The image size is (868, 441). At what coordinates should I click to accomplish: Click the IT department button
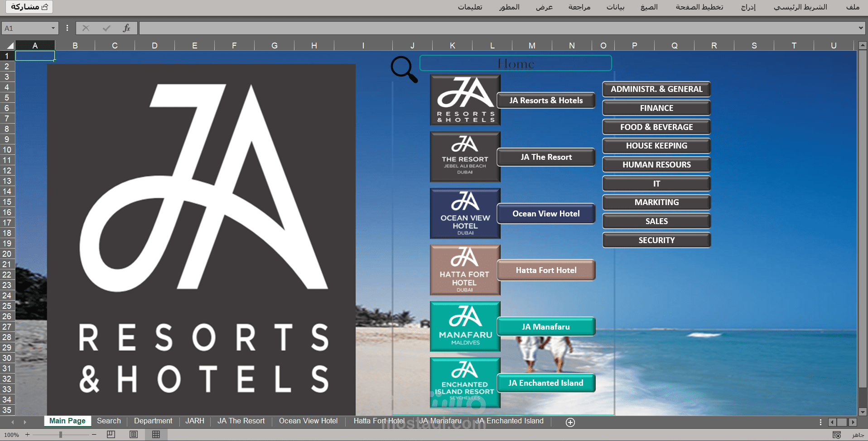[656, 184]
